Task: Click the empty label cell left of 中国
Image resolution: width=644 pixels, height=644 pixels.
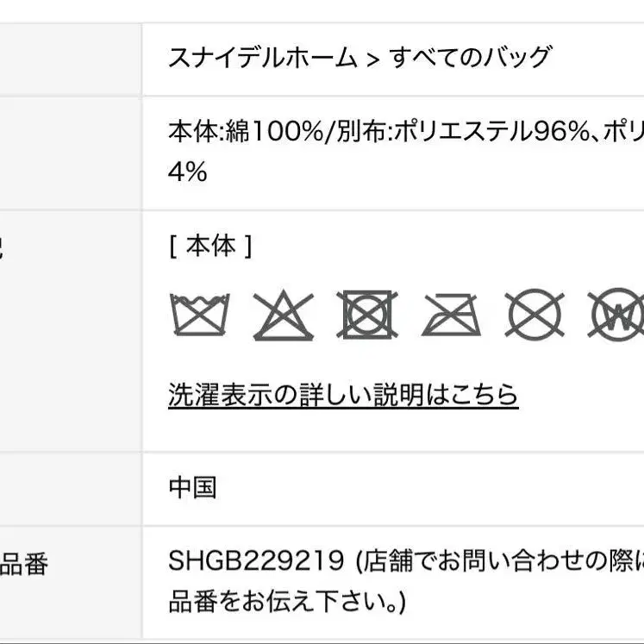Action: click(69, 488)
